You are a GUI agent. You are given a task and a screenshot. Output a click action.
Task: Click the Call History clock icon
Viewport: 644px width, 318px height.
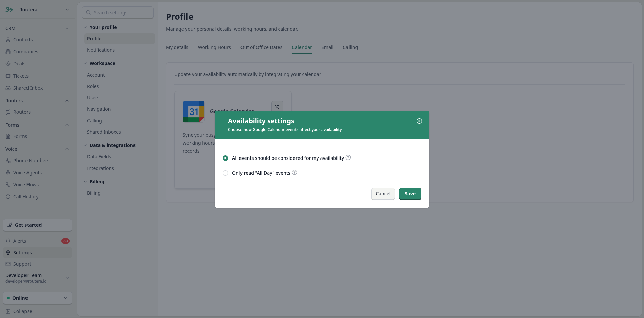8,197
